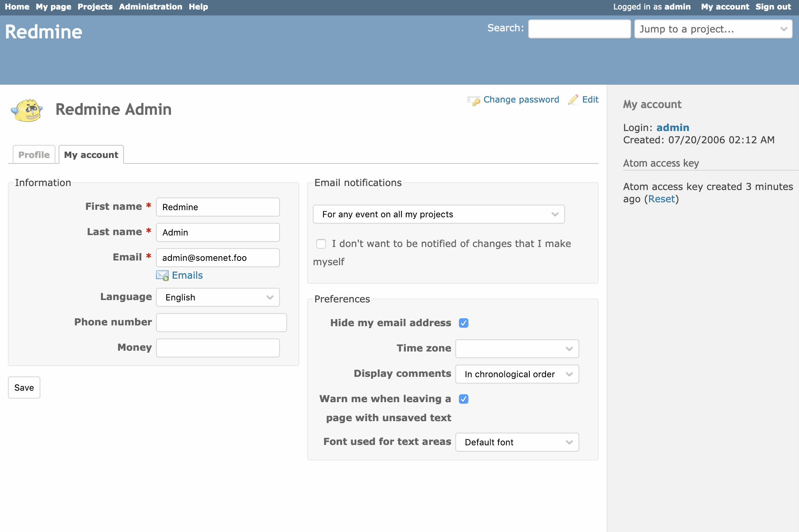The height and width of the screenshot is (532, 799).
Task: Click the Edit link
Action: pos(590,99)
